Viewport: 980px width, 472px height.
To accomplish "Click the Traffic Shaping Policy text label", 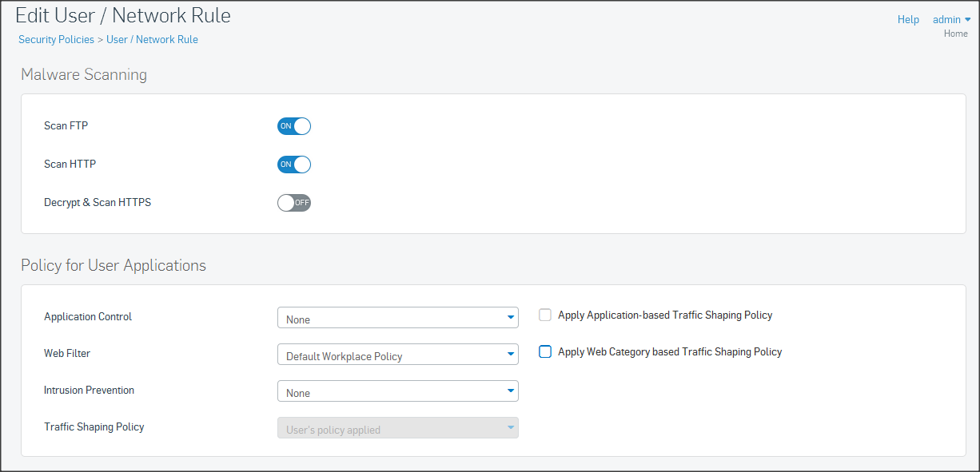I will point(94,427).
